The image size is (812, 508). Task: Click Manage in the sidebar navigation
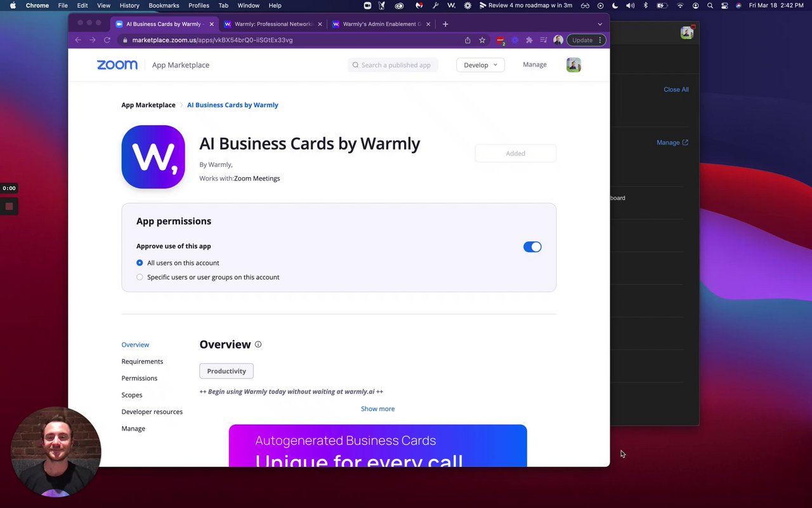coord(133,429)
